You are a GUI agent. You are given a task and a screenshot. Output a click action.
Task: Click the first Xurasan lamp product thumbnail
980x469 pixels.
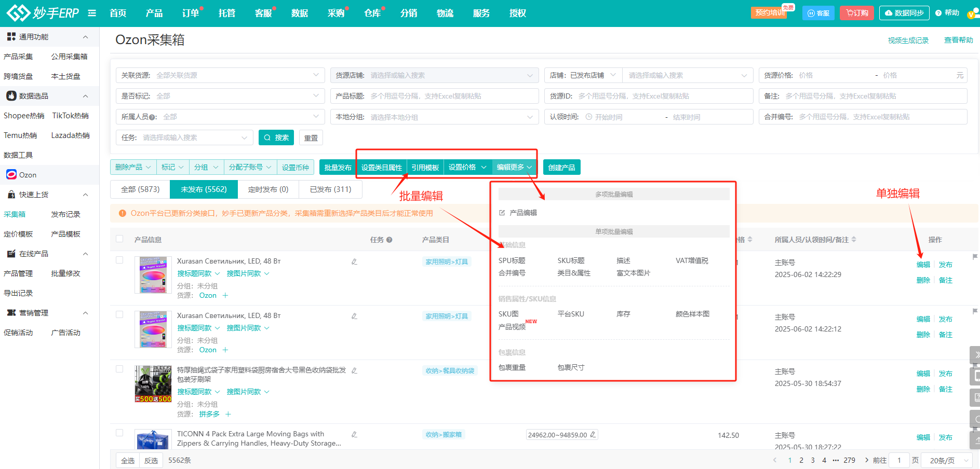click(x=153, y=275)
